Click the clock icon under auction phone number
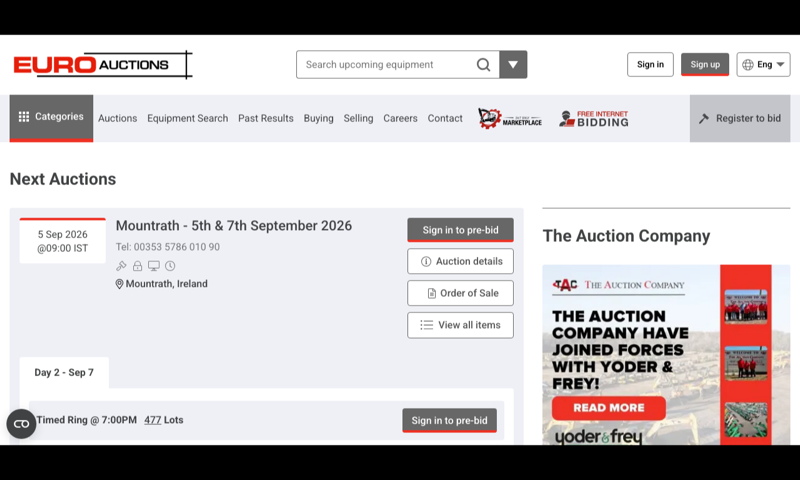The image size is (800, 480). [170, 266]
